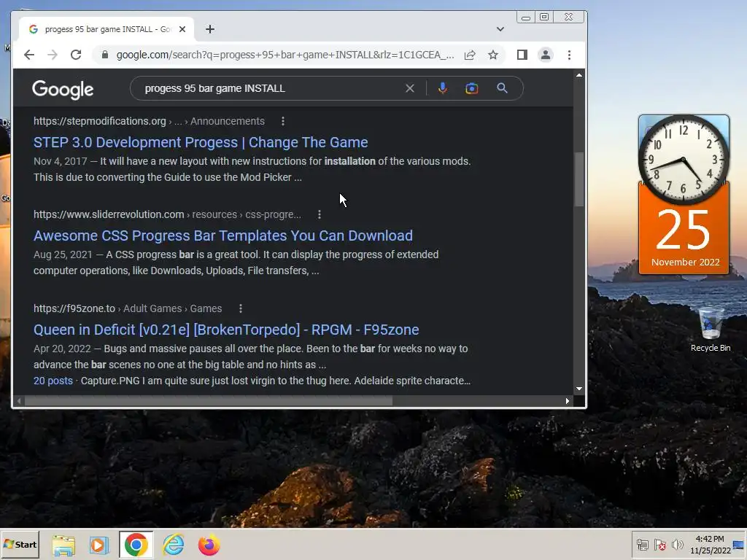747x560 pixels.
Task: Open 'STEP 3.0 Development Progess' result
Action: (201, 142)
